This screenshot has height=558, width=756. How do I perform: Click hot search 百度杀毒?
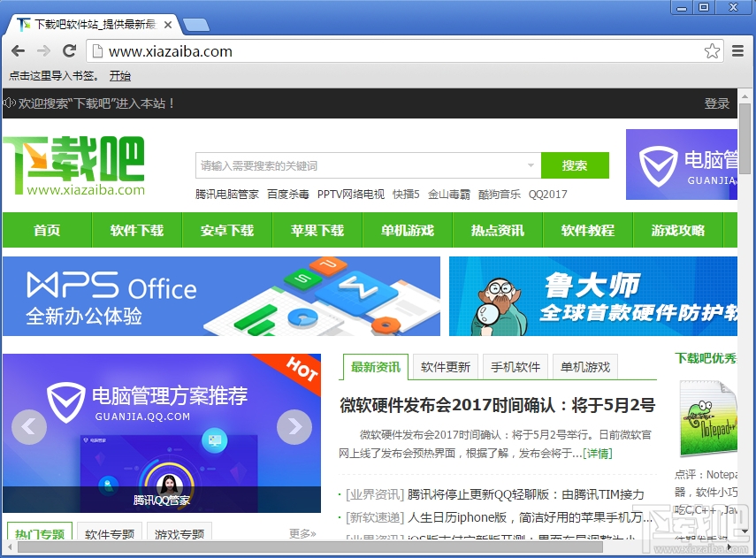[288, 195]
